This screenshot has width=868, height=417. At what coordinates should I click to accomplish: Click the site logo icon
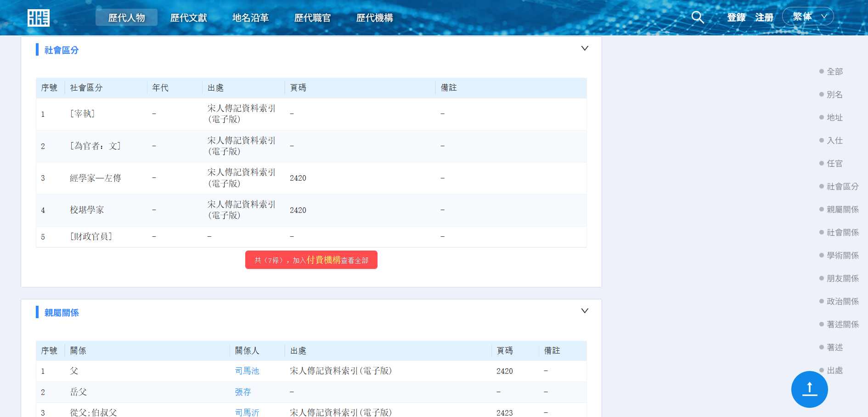click(39, 18)
